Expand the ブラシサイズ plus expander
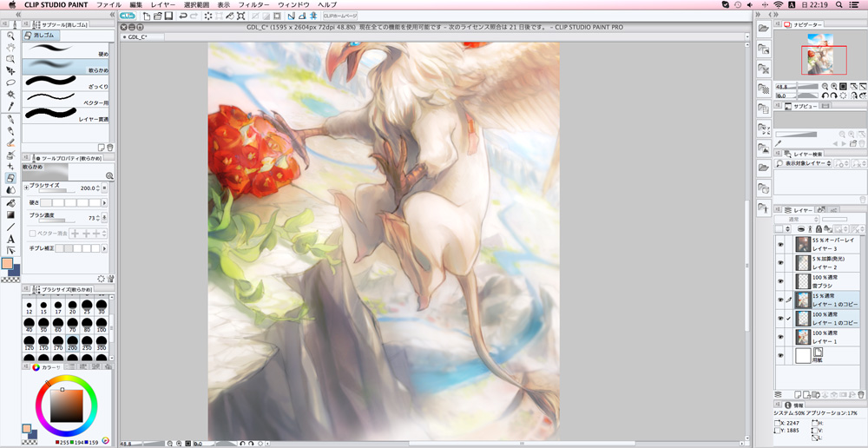This screenshot has width=868, height=448. 26,188
